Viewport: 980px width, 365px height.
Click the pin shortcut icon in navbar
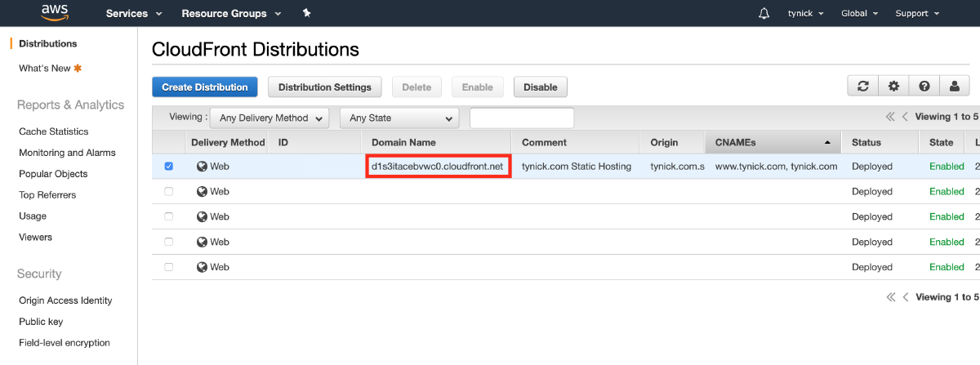[x=306, y=13]
